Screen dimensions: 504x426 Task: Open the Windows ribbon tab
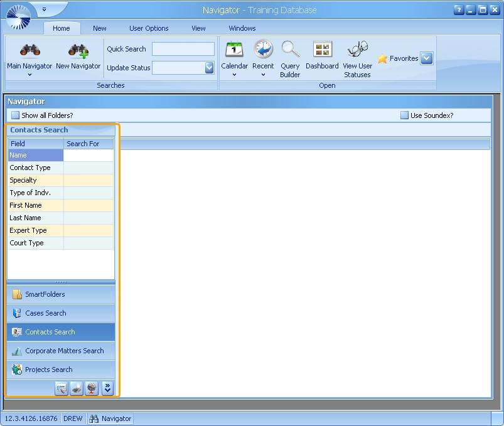click(x=242, y=28)
